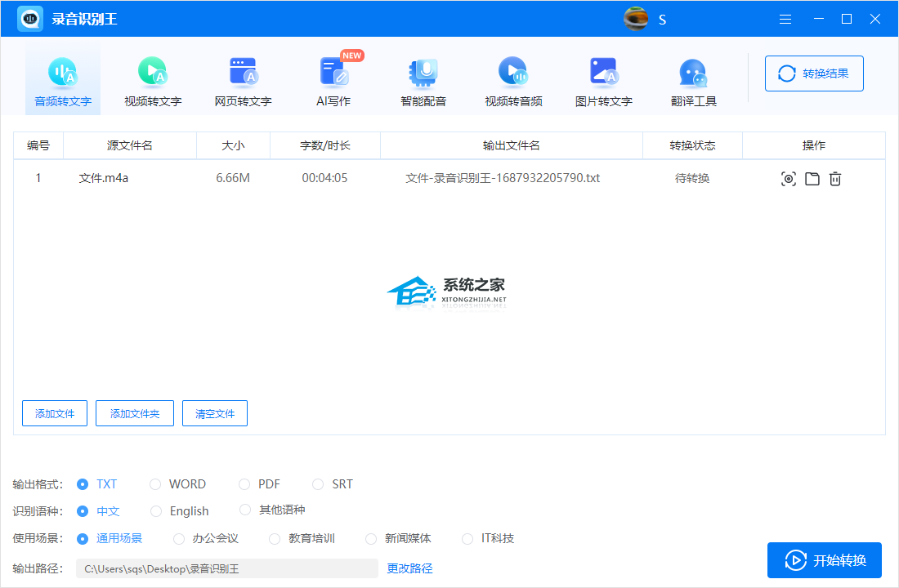
Task: Select the 办公会议 usage scenario
Action: coord(180,539)
